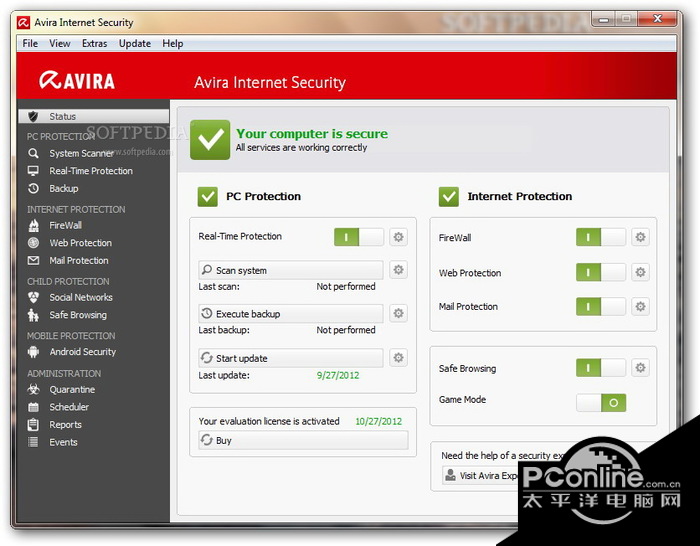
Task: Open the System Scanner label in sidebar
Action: tap(81, 153)
